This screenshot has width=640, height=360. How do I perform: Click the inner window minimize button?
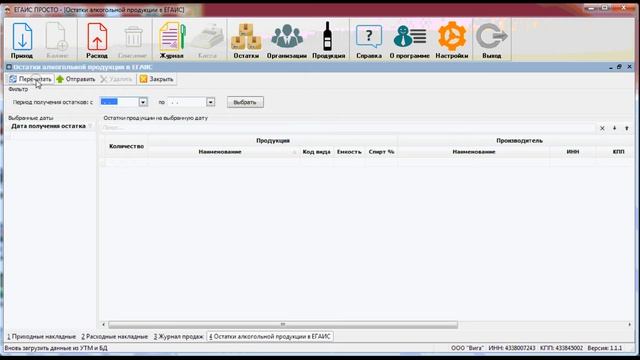pyautogui.click(x=611, y=67)
